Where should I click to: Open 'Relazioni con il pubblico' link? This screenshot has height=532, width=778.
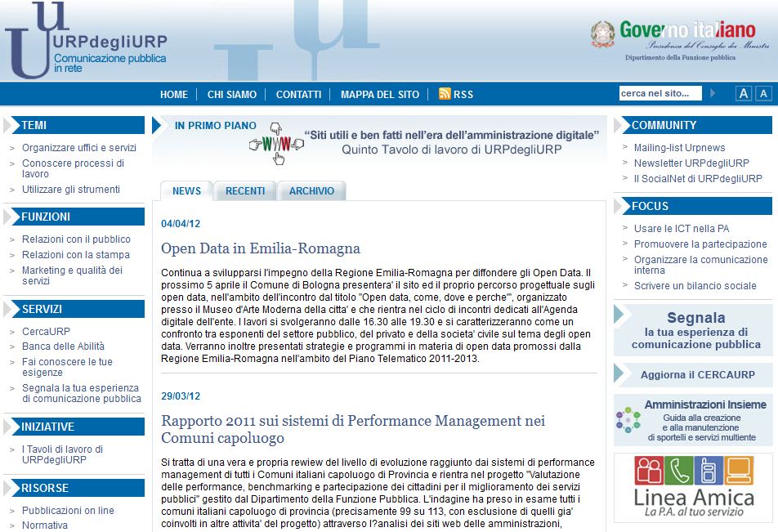tap(76, 239)
